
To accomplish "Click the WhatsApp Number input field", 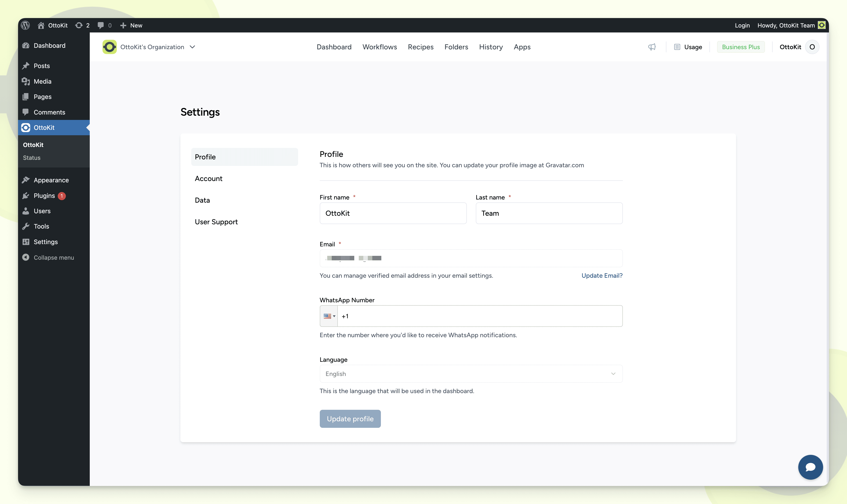I will click(x=480, y=316).
